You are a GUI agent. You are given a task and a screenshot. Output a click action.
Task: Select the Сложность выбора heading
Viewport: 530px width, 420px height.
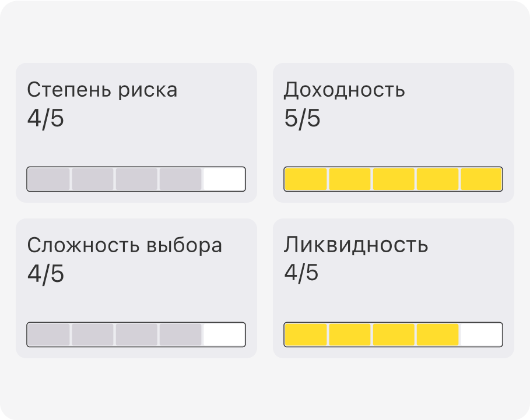(x=124, y=245)
